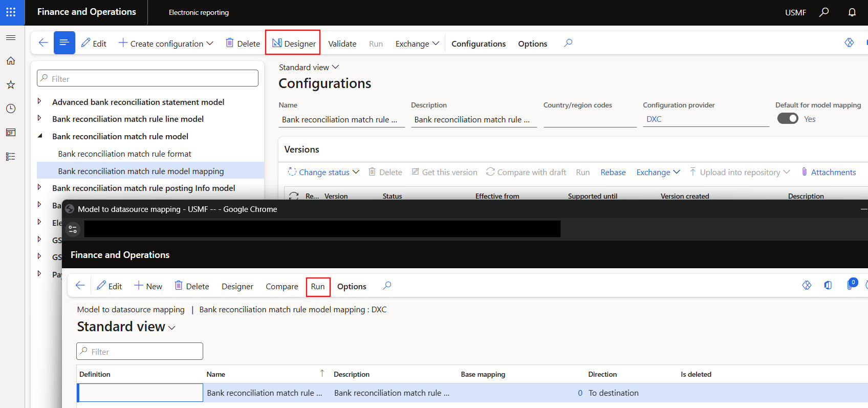Screen dimensions: 868x408
Task: Click the back arrow in Configurations toolbar
Action: tap(44, 43)
